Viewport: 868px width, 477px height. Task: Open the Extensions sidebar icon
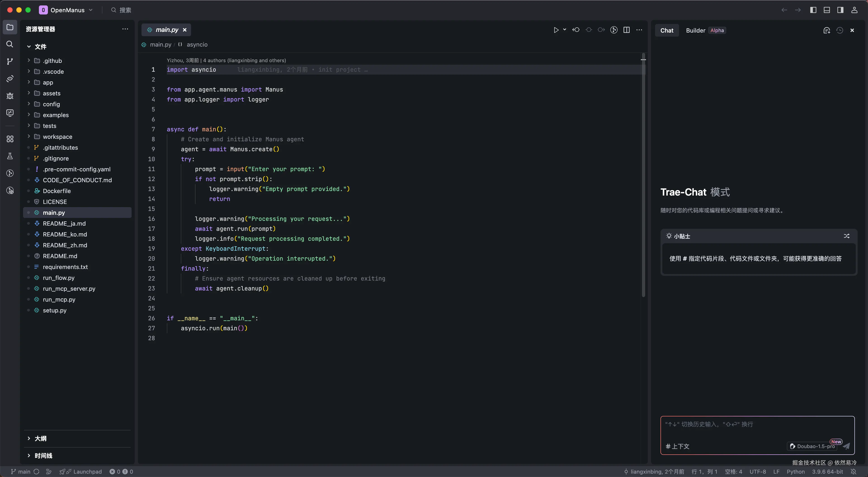(10, 139)
